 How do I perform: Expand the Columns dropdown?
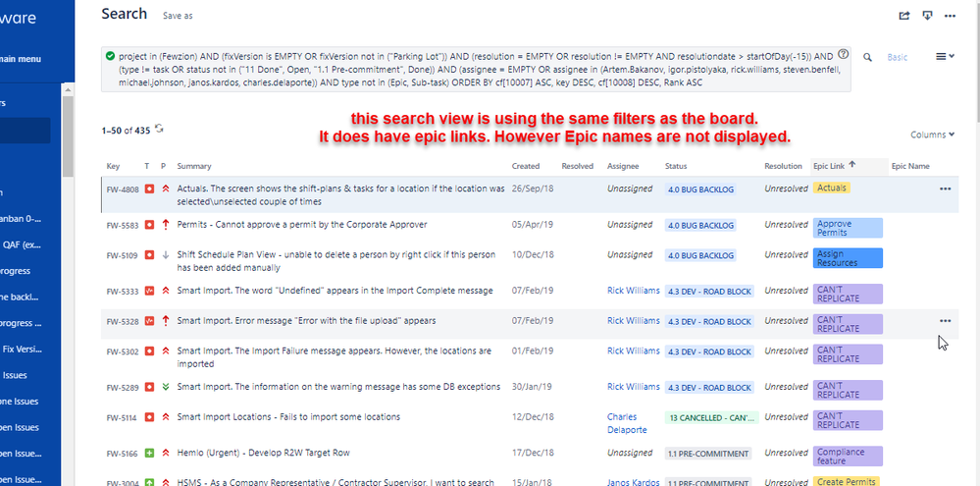click(932, 135)
